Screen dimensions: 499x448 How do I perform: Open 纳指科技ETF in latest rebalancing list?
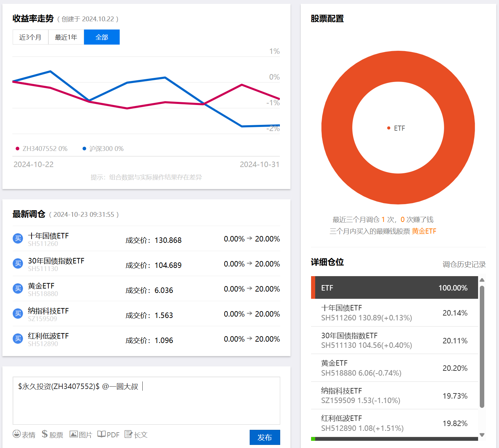click(48, 311)
